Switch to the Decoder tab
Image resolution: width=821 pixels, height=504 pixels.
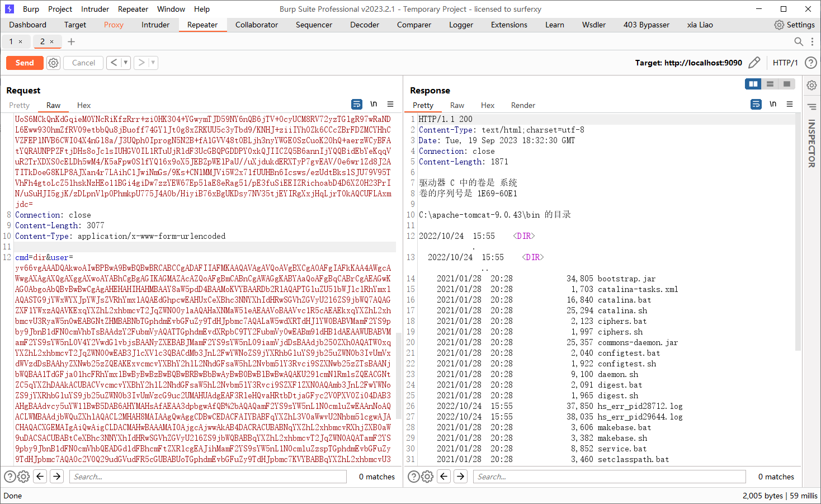point(365,25)
